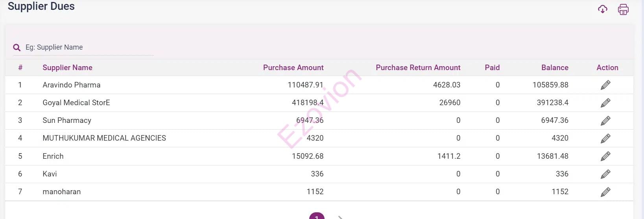Click the search magnifier icon
This screenshot has width=644, height=219.
[x=17, y=48]
